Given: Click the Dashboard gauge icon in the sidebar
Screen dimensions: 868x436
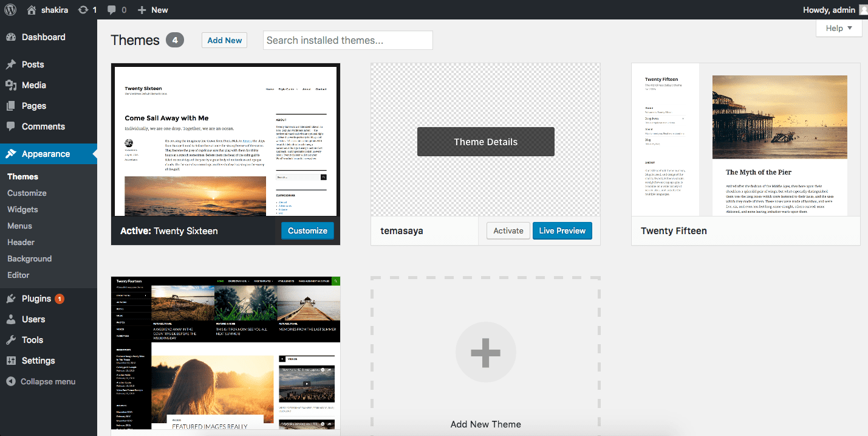Looking at the screenshot, I should (11, 37).
